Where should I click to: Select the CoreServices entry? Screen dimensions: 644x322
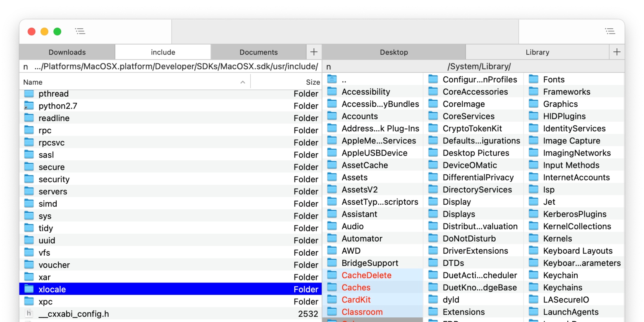tap(473, 116)
